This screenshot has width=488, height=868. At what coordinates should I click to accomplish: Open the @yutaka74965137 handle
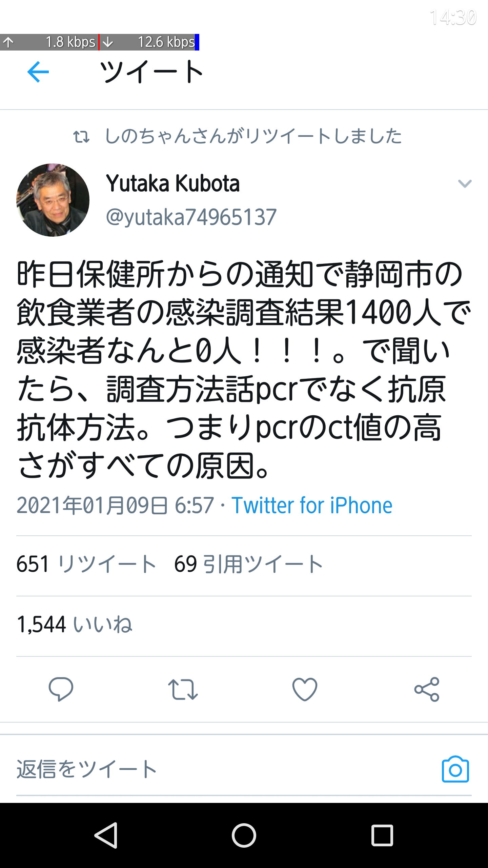click(x=191, y=217)
